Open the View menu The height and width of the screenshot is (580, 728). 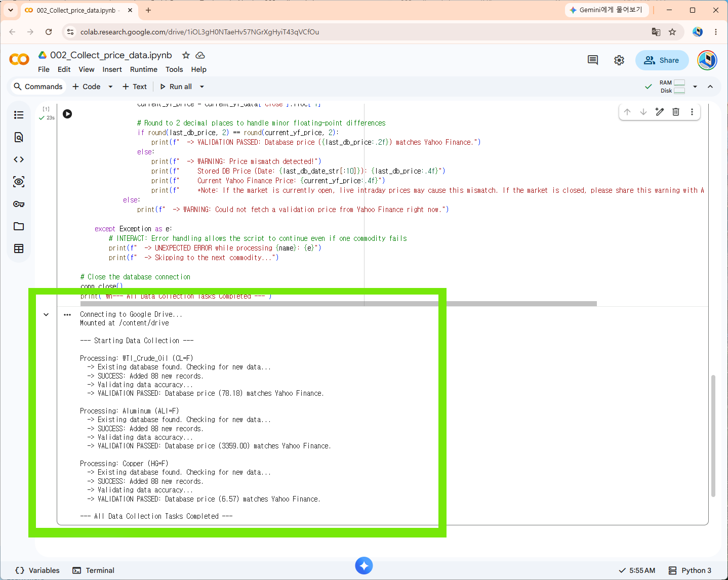86,69
